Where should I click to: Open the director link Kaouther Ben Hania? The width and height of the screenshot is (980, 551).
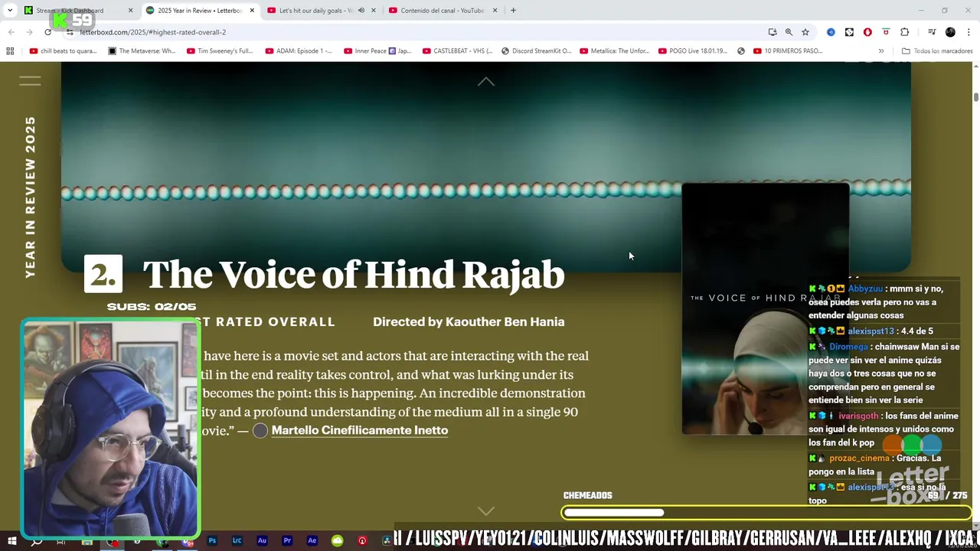[x=505, y=321]
